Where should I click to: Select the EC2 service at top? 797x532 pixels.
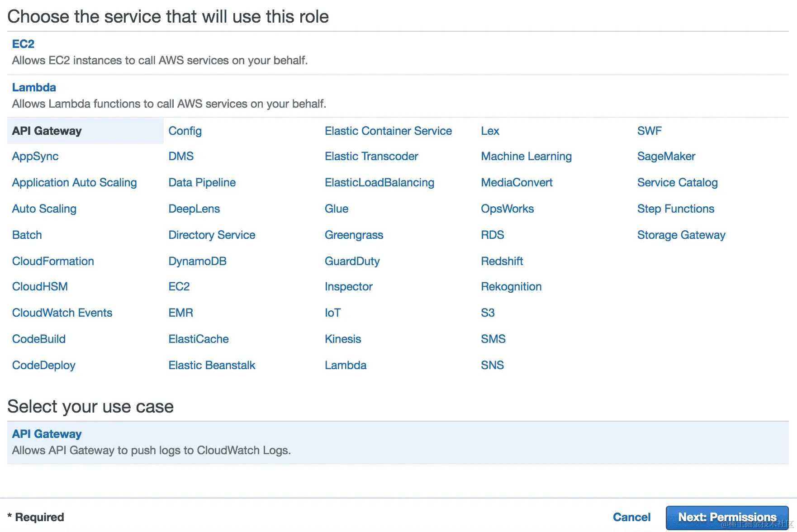[23, 44]
